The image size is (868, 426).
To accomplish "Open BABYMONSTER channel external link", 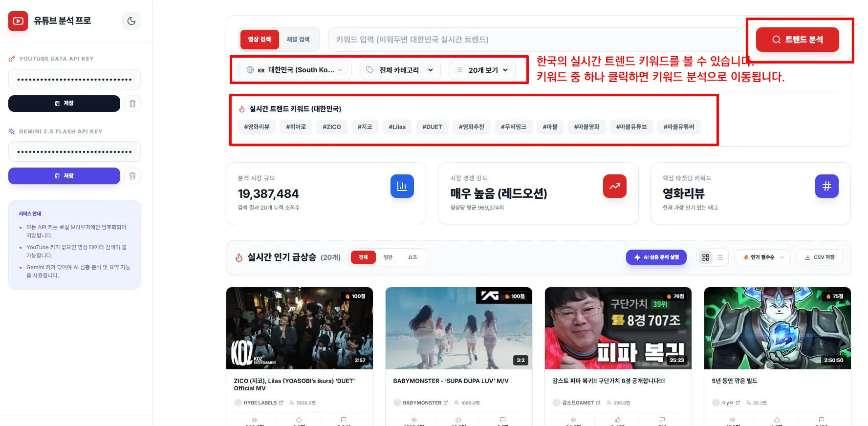I will (446, 403).
